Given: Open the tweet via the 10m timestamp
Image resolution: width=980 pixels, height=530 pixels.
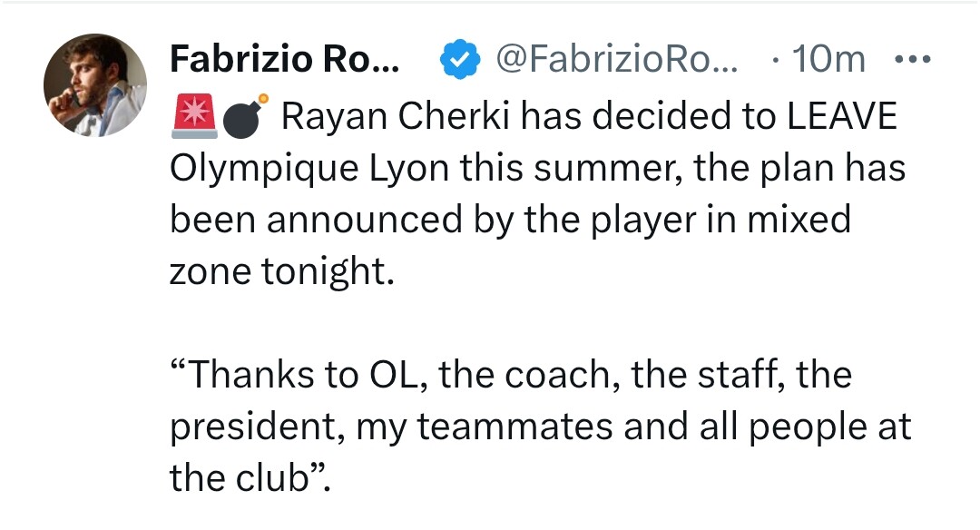Looking at the screenshot, I should pos(828,61).
